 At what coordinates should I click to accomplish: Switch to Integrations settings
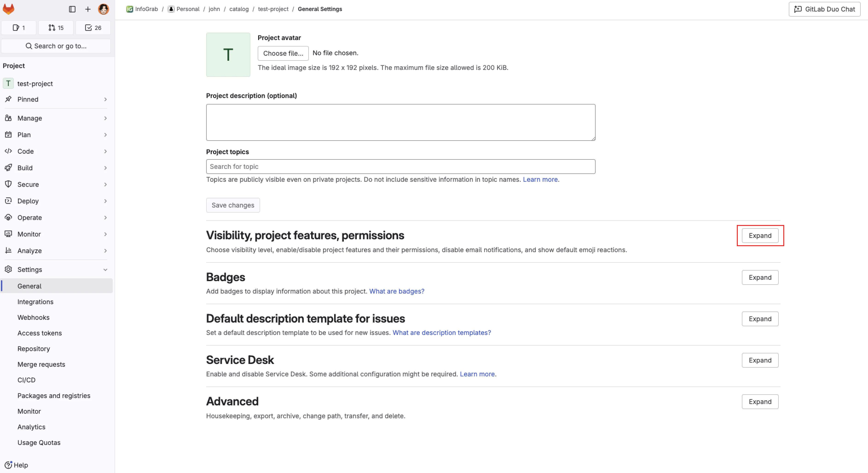coord(35,302)
